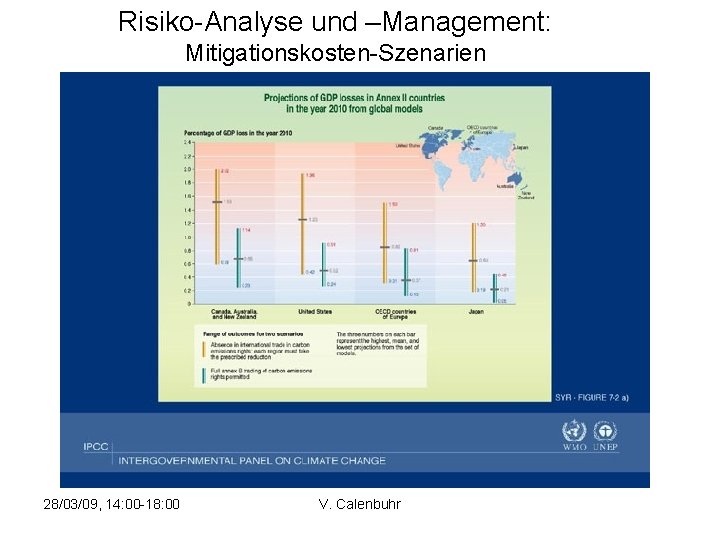Click the teal legend swatch for full trading
The width and height of the screenshot is (720, 540).
click(x=204, y=375)
